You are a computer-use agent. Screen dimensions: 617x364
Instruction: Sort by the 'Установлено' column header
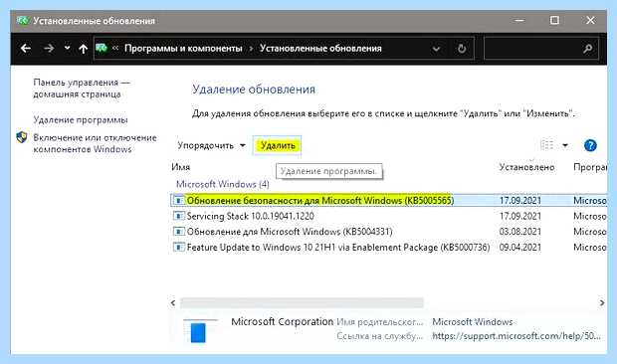click(526, 167)
